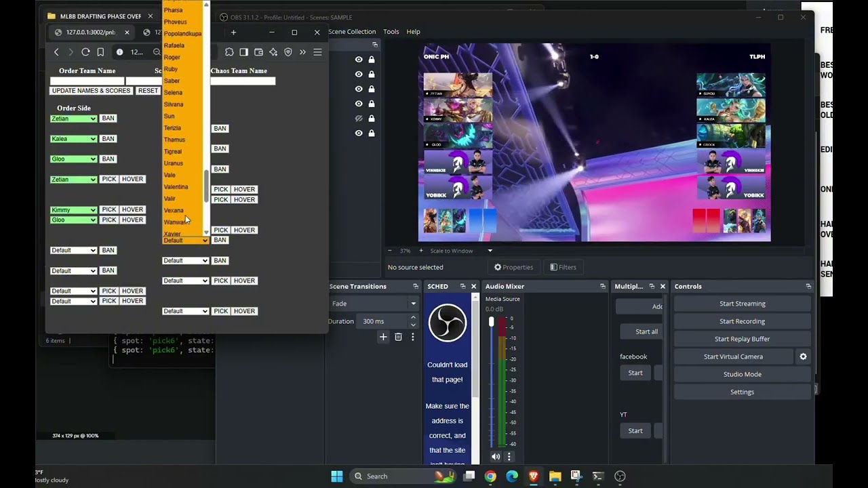This screenshot has width=868, height=488.
Task: Click Start Recording in OBS
Action: pyautogui.click(x=743, y=321)
